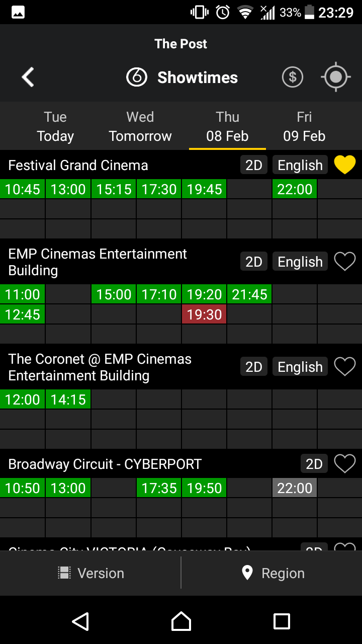Image resolution: width=362 pixels, height=644 pixels.
Task: Select the red 19:30 showtime
Action: pyautogui.click(x=204, y=314)
